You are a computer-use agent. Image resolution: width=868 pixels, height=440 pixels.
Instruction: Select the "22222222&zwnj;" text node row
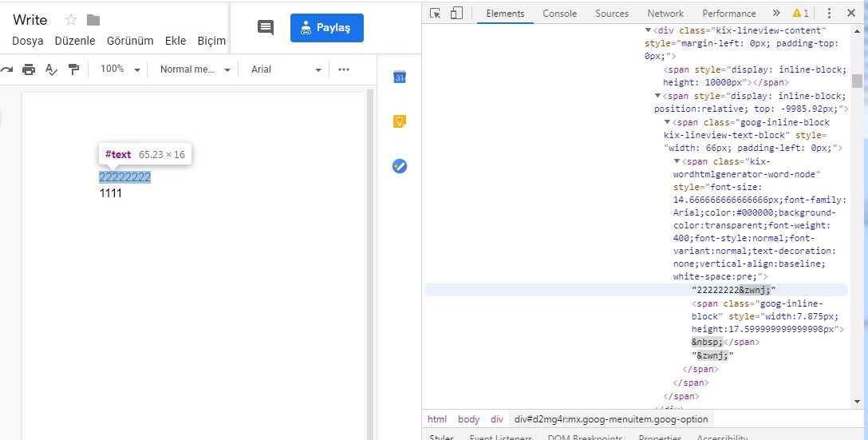tap(636, 290)
